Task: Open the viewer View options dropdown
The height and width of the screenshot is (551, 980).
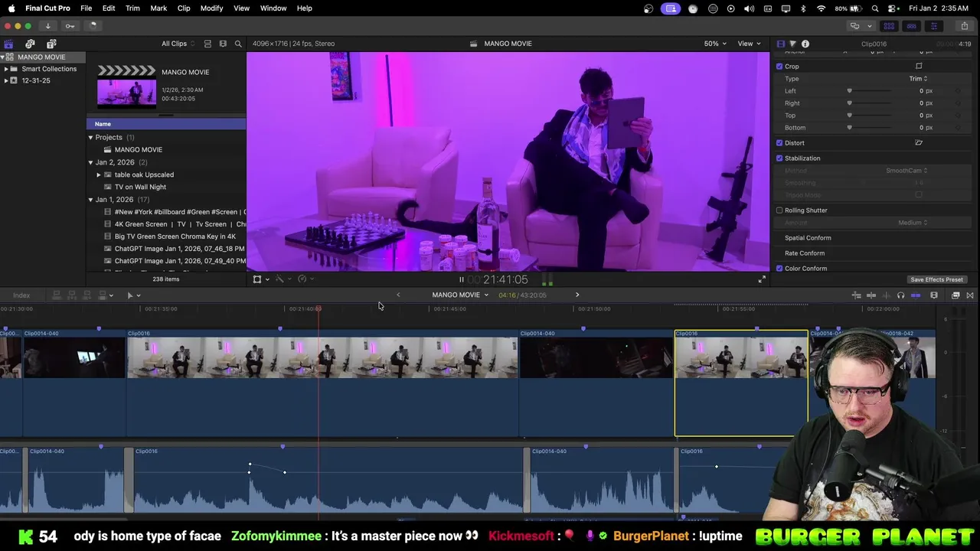Action: 749,44
